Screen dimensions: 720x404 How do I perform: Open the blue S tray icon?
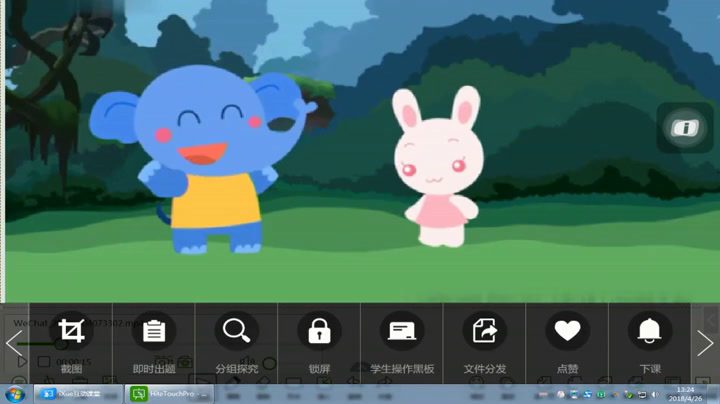[x=588, y=394]
